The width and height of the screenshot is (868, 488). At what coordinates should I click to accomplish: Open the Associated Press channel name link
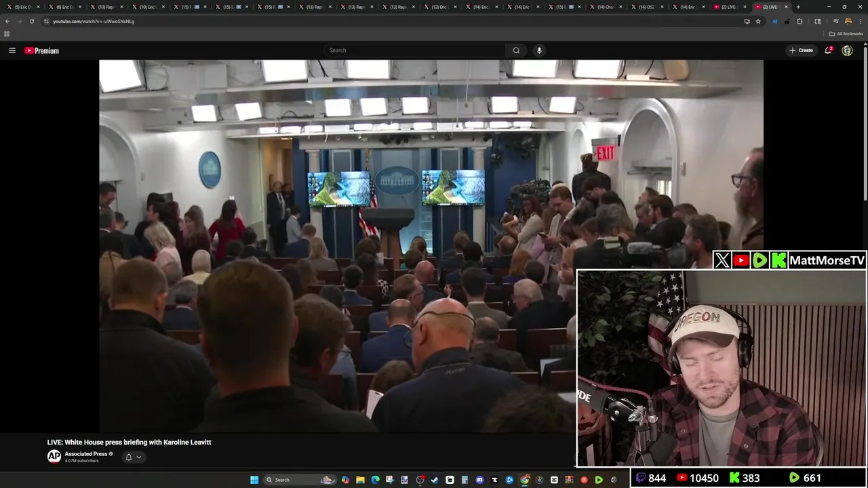tap(86, 454)
